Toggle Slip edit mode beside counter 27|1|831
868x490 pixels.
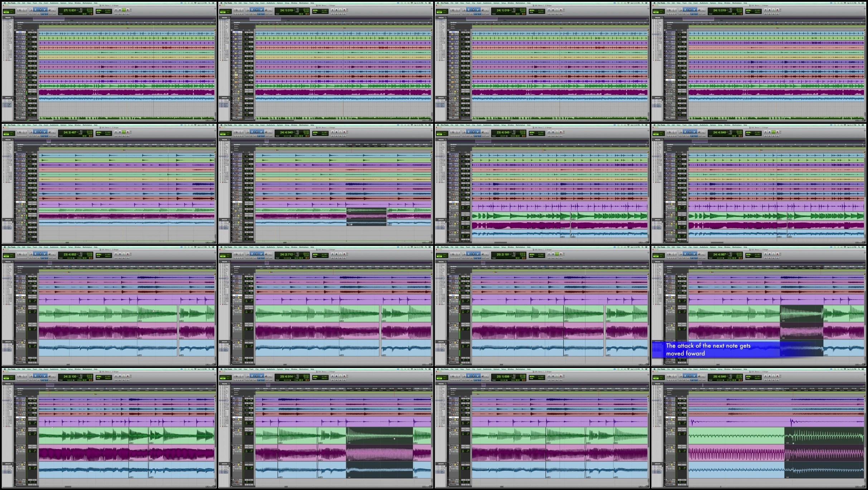(x=6, y=12)
